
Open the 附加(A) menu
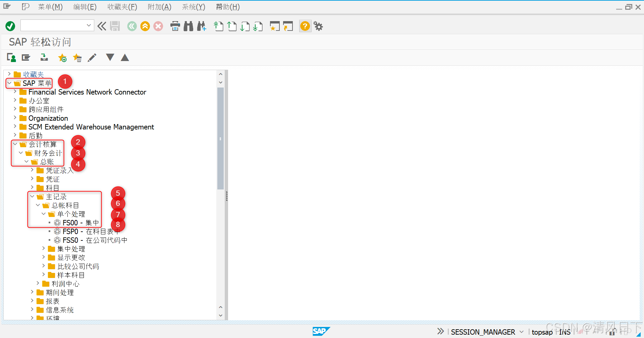coord(159,7)
